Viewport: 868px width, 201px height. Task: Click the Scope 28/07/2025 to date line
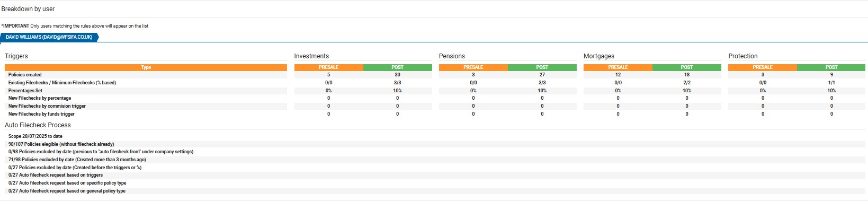point(35,136)
